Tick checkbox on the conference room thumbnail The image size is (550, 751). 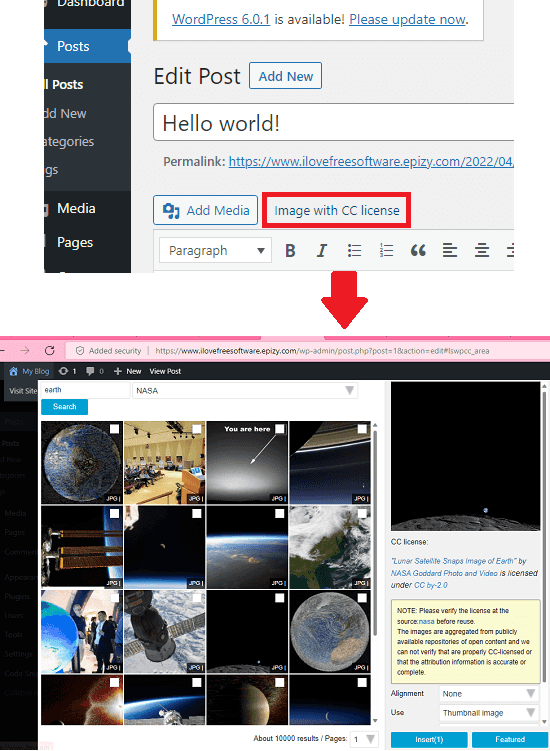[197, 429]
